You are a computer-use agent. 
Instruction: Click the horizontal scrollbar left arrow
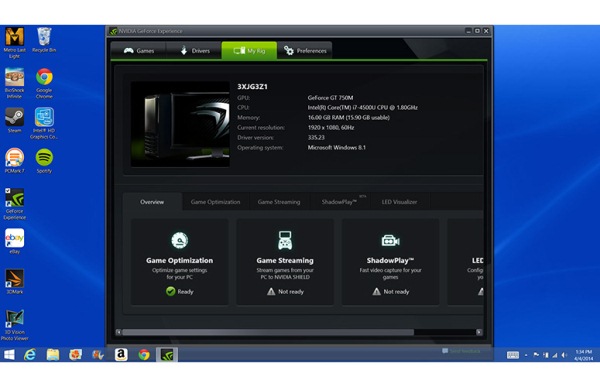click(119, 332)
